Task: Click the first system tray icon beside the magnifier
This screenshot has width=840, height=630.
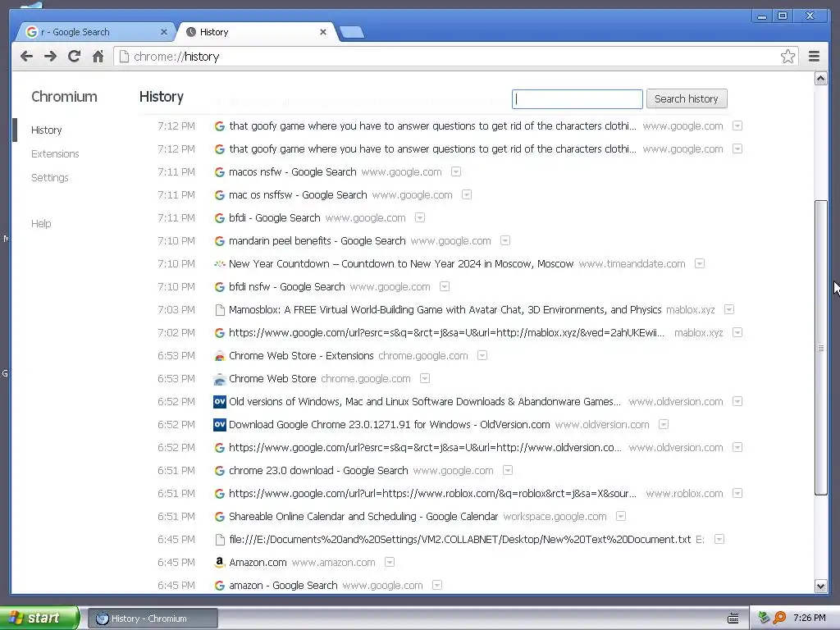Action: 765,618
